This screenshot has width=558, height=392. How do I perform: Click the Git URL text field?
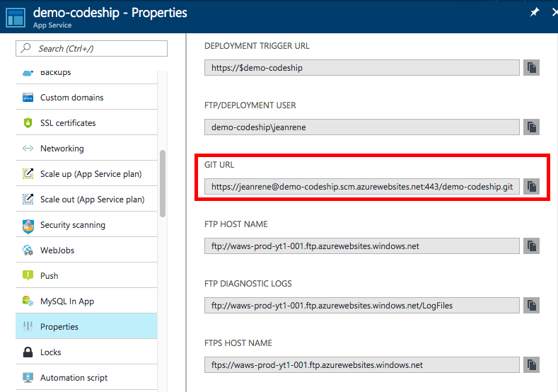[362, 187]
